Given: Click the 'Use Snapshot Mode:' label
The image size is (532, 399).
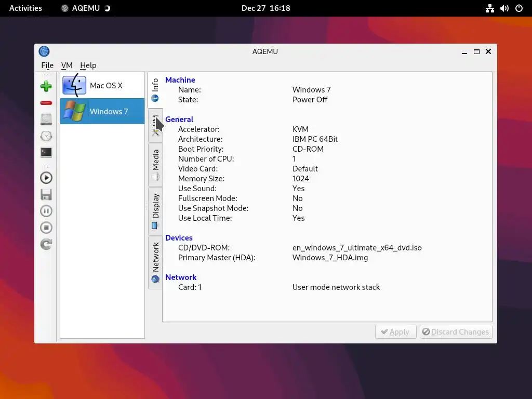Looking at the screenshot, I should tap(213, 208).
